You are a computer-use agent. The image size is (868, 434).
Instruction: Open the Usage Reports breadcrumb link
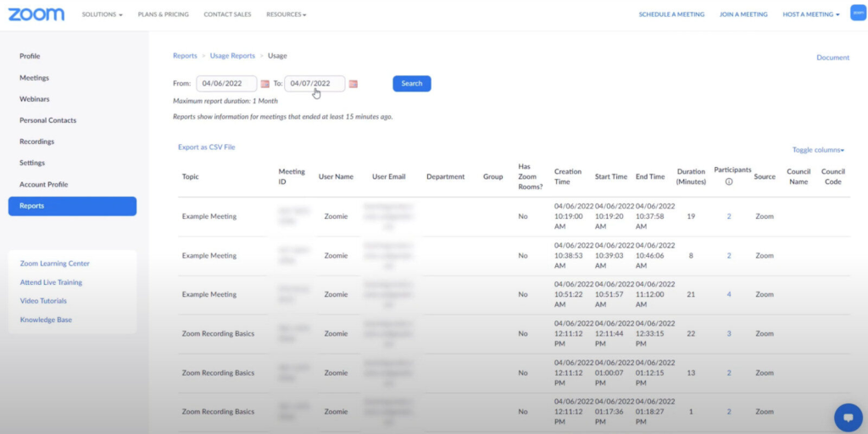232,56
